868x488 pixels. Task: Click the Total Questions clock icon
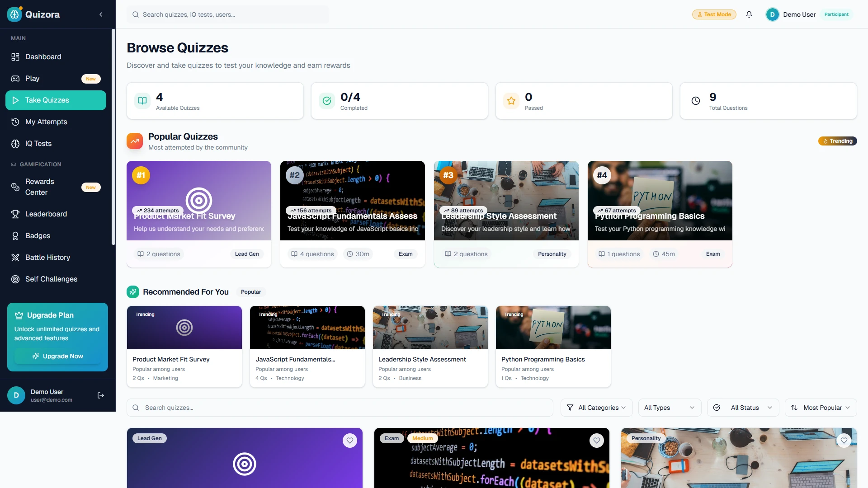coord(696,101)
